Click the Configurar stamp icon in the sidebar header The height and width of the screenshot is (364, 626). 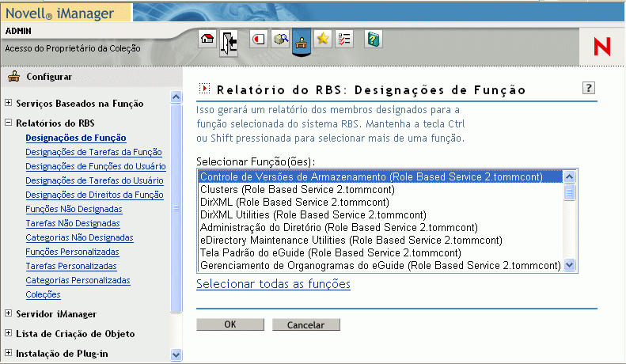tap(14, 76)
